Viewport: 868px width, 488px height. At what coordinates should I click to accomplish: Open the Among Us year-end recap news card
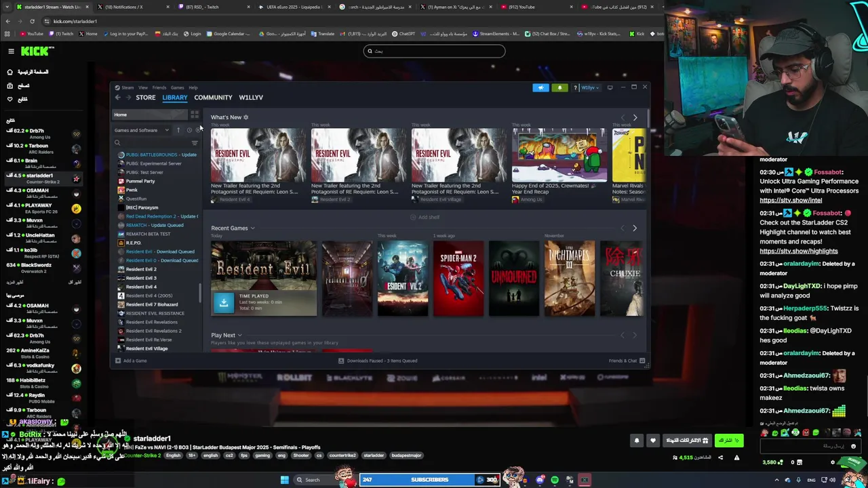click(559, 165)
